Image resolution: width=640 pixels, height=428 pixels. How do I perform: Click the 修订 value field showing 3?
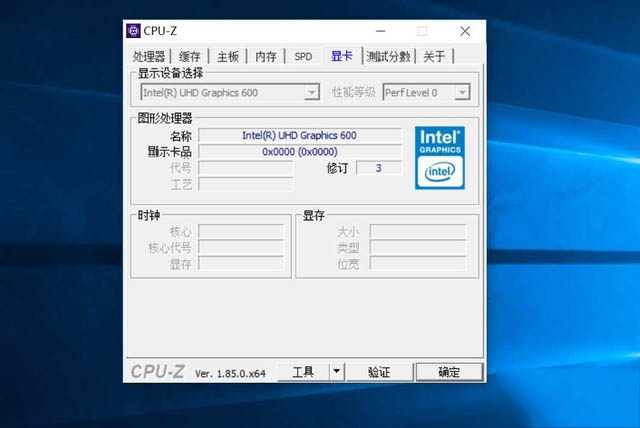click(379, 168)
